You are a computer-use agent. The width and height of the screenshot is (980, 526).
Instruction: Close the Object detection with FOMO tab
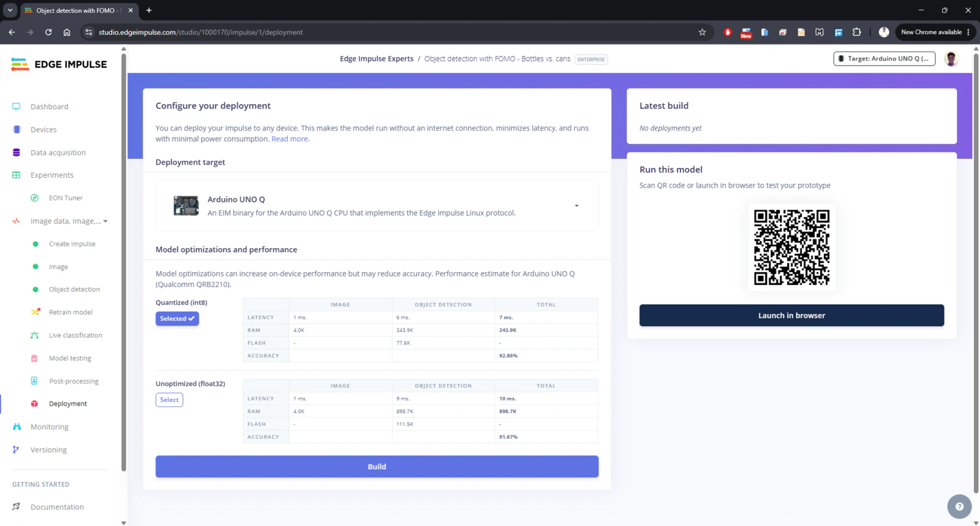pyautogui.click(x=130, y=10)
